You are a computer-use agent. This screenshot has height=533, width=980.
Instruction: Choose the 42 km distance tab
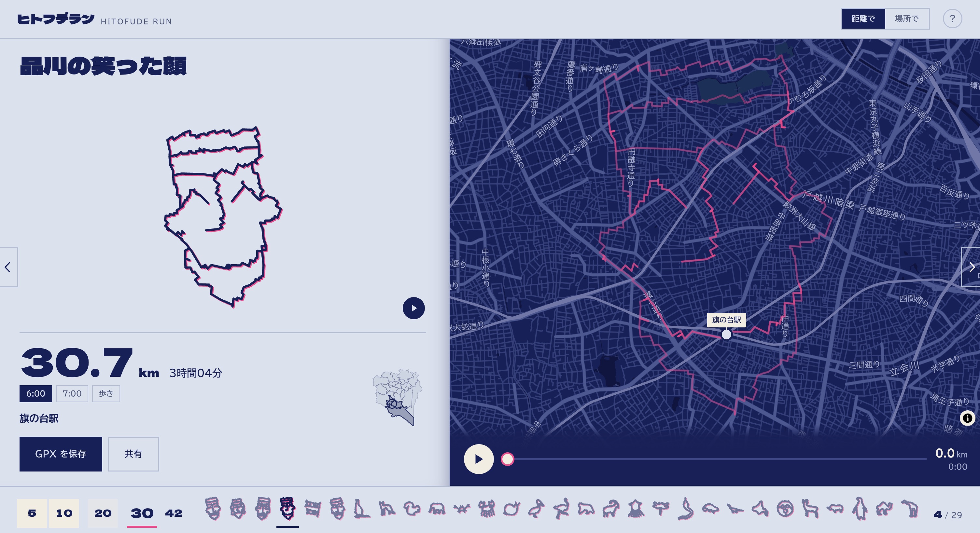click(174, 513)
